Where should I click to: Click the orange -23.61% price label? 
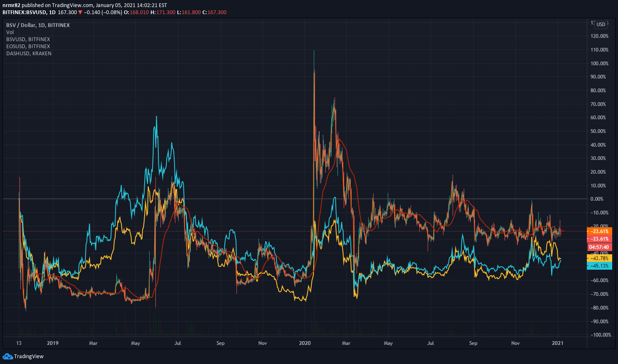[x=599, y=231]
